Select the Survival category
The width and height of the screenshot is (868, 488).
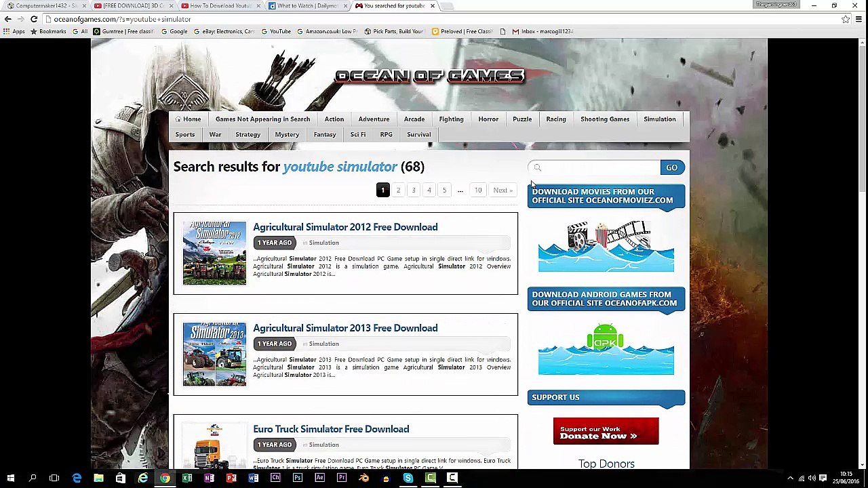coord(418,135)
